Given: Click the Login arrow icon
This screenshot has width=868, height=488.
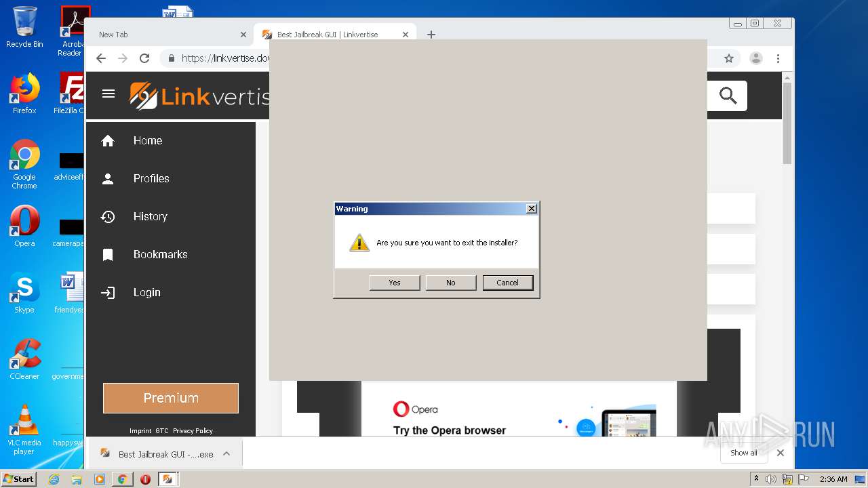Looking at the screenshot, I should click(108, 293).
